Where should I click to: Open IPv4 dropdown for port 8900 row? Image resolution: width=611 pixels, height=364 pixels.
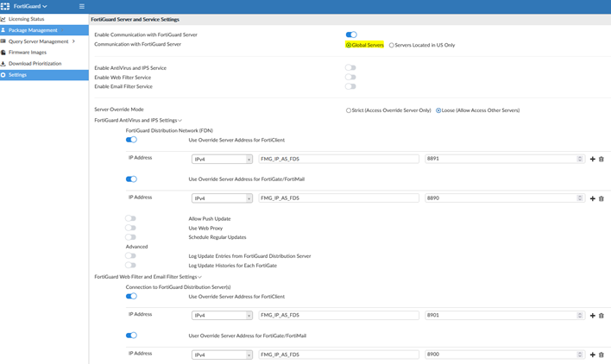[x=222, y=355]
